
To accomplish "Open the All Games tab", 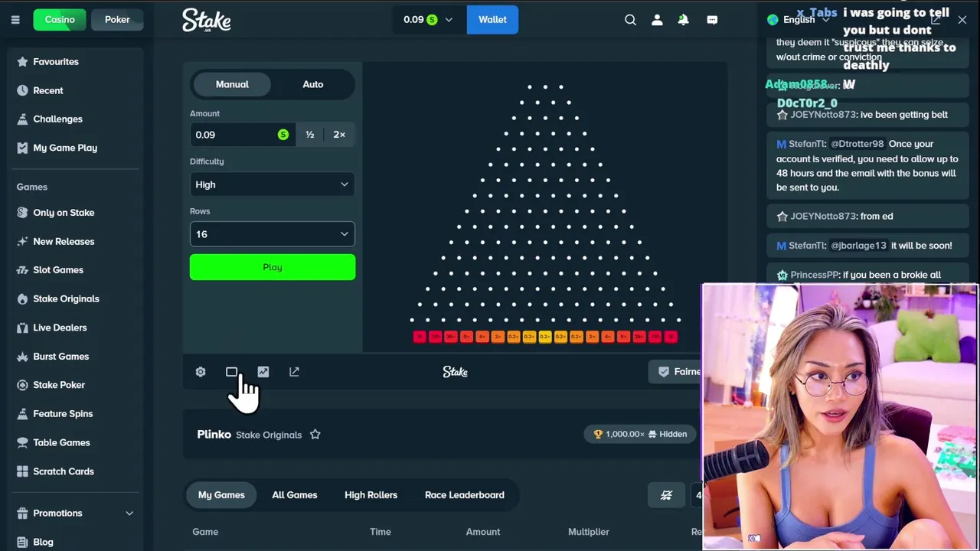I will (295, 495).
